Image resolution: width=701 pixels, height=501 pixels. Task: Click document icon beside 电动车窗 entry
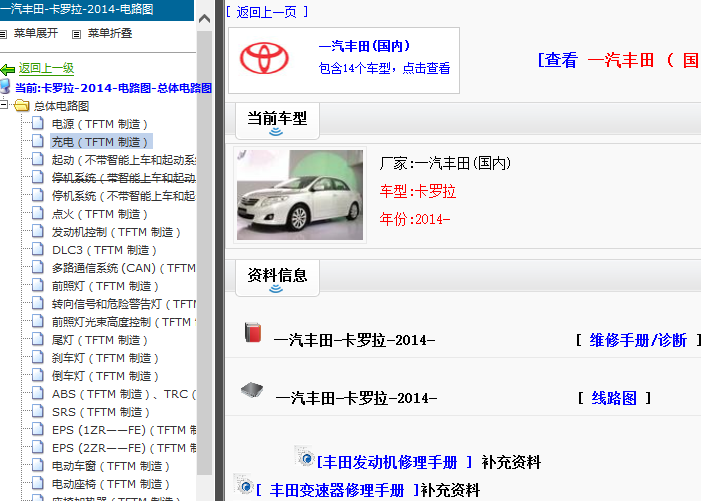tap(38, 465)
